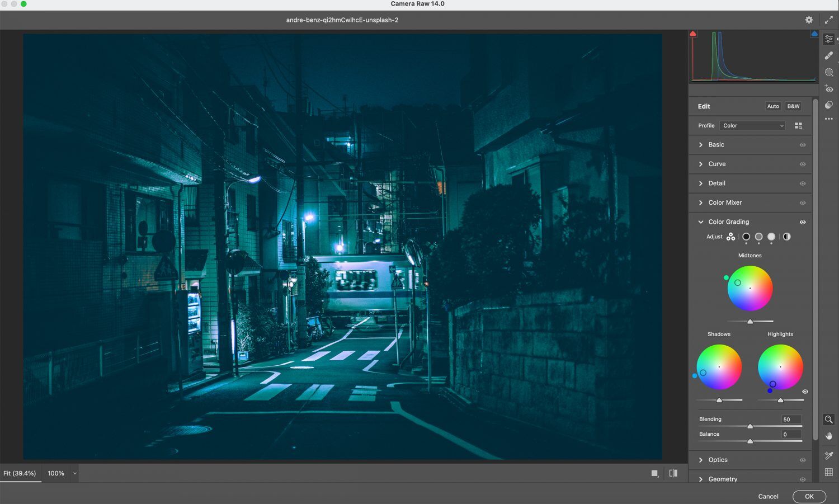Toggle Basic panel visibility eye
This screenshot has width=839, height=504.
click(x=803, y=145)
